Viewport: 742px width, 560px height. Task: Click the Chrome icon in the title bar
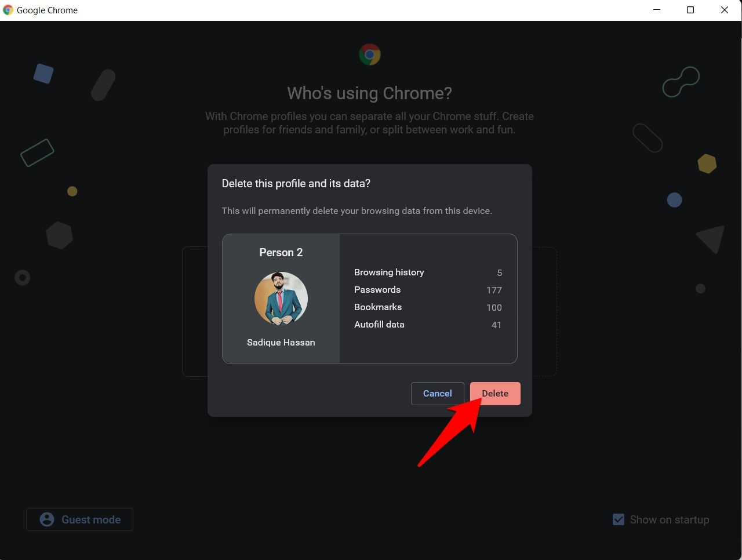pyautogui.click(x=8, y=10)
